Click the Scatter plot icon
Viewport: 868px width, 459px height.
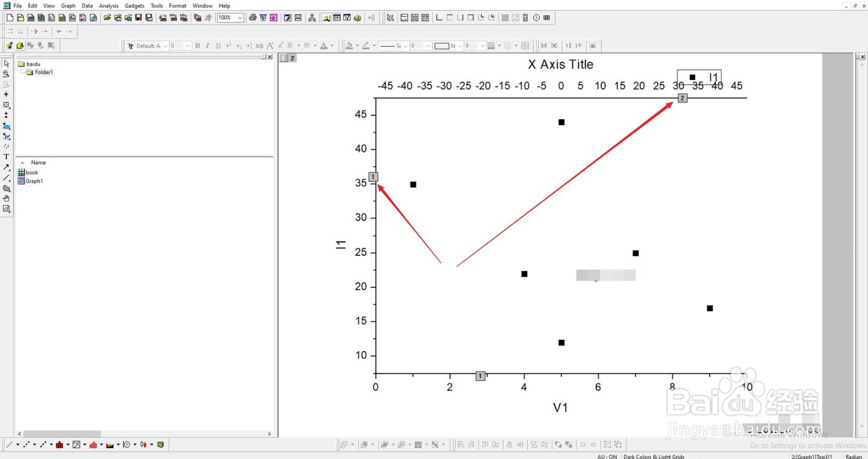tap(26, 445)
